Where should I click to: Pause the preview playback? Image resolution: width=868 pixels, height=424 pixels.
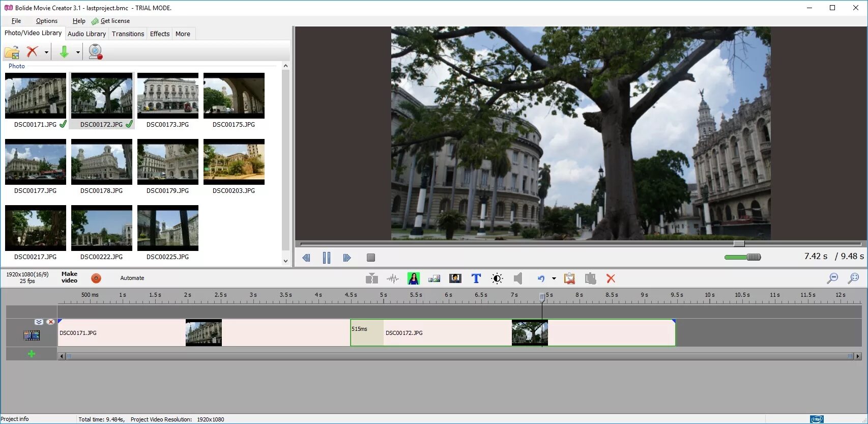(327, 258)
